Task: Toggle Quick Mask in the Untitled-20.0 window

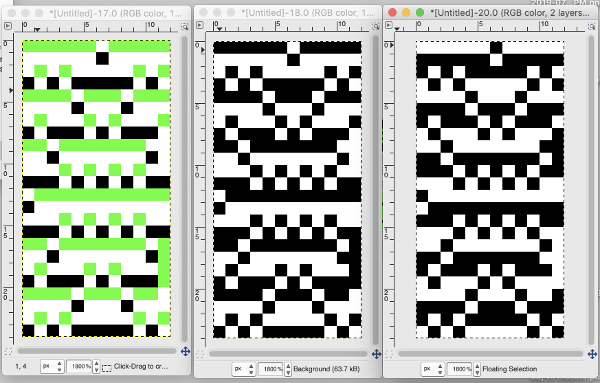Action: pos(389,354)
